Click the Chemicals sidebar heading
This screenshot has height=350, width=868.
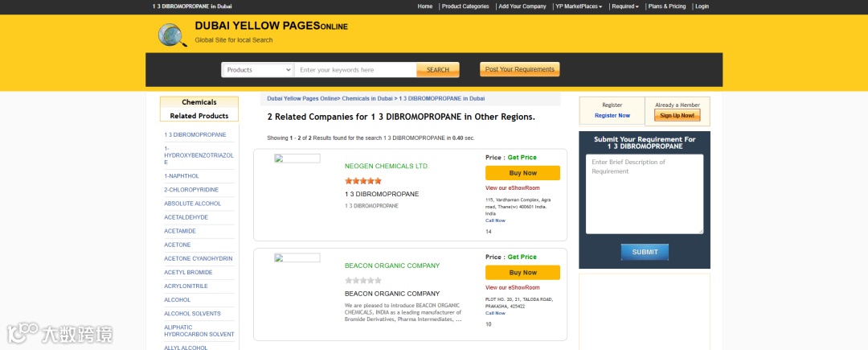[199, 102]
